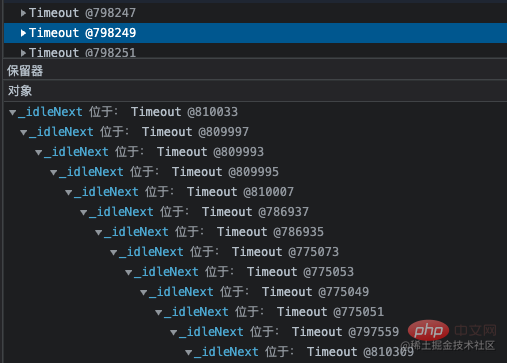Select retainer Timeout @775053 text
Viewport: 507px width, 363px height.
click(300, 272)
